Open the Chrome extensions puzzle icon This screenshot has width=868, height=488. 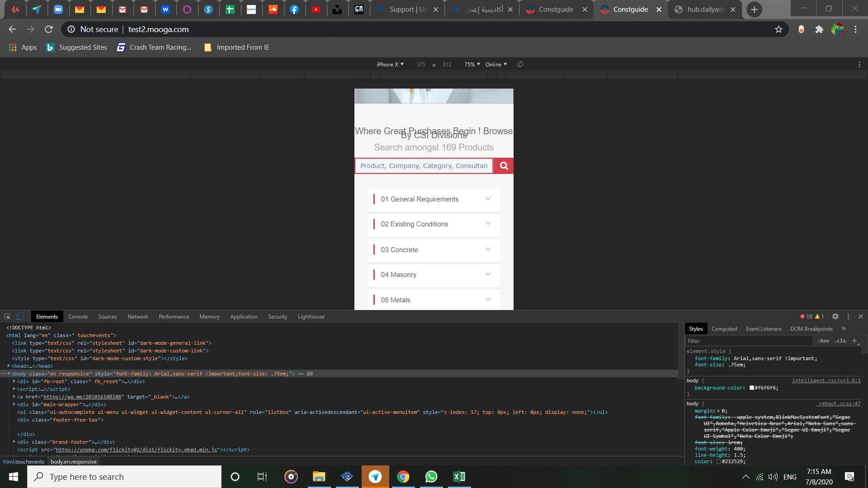(x=819, y=29)
